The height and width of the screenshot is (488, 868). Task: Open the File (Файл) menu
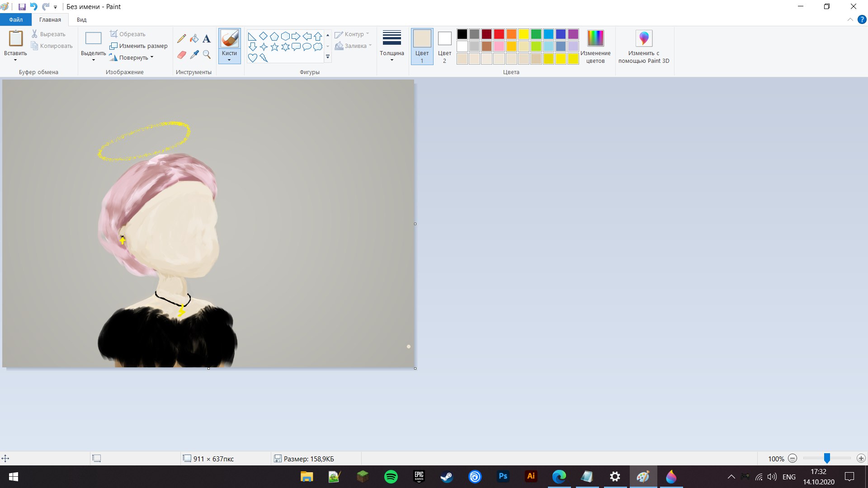(16, 19)
